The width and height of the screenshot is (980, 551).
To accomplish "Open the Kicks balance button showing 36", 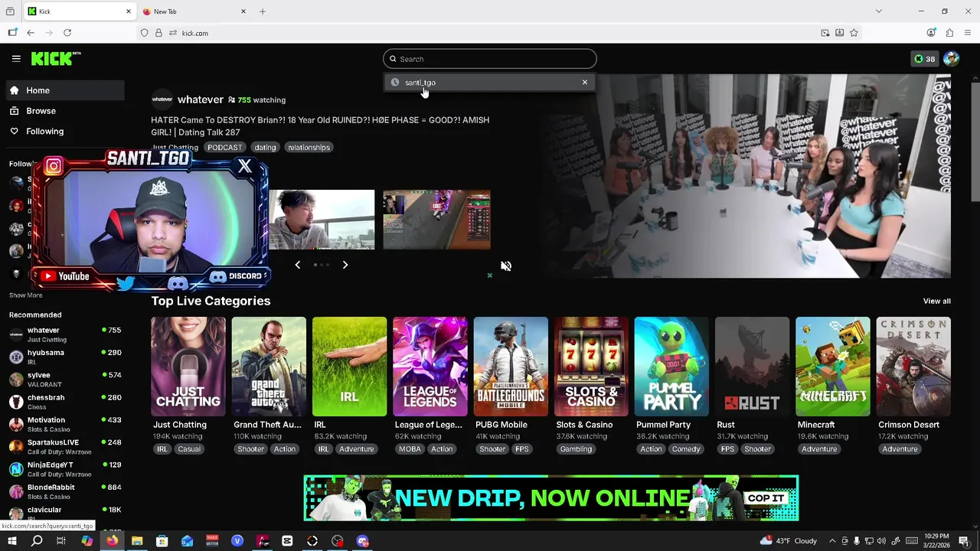I will coord(924,59).
